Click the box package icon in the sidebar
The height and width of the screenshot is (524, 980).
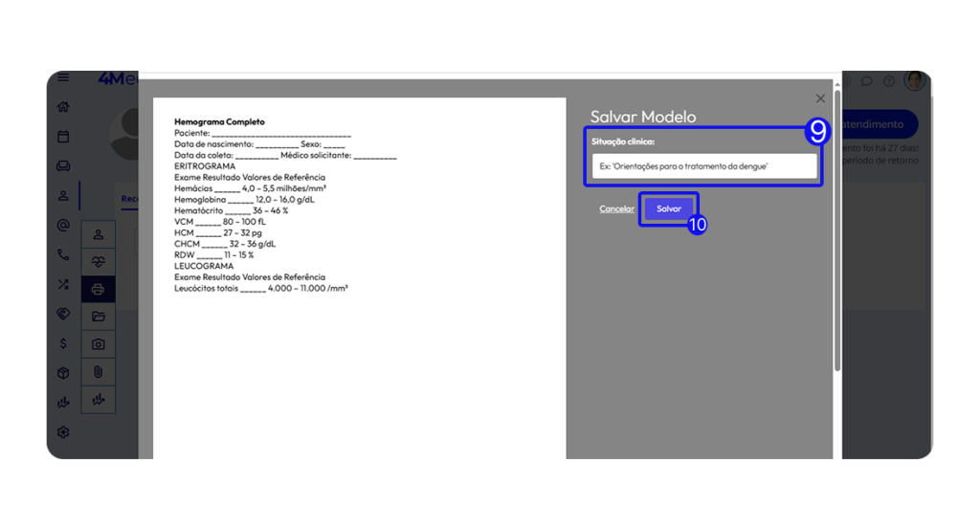click(x=63, y=373)
